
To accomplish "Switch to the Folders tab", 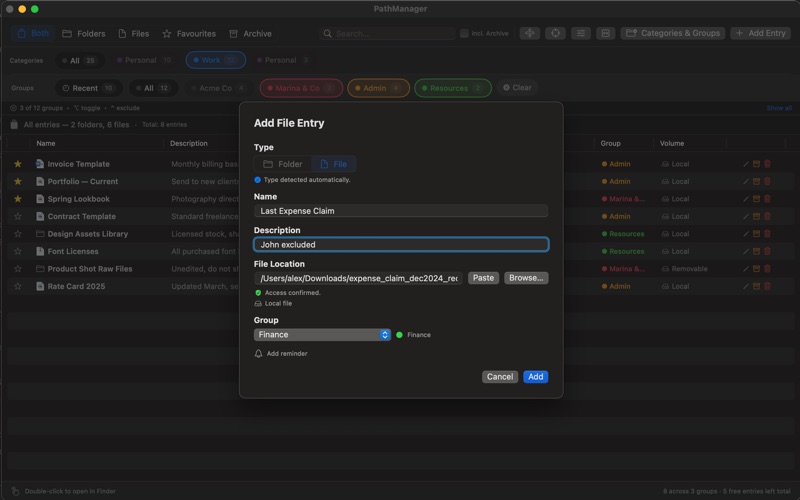I will point(84,34).
